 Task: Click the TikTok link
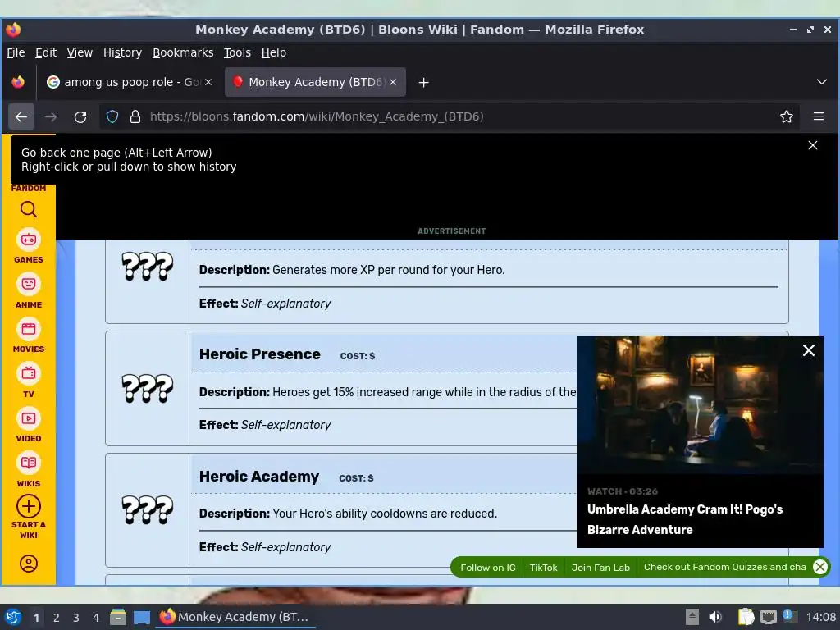click(x=543, y=568)
